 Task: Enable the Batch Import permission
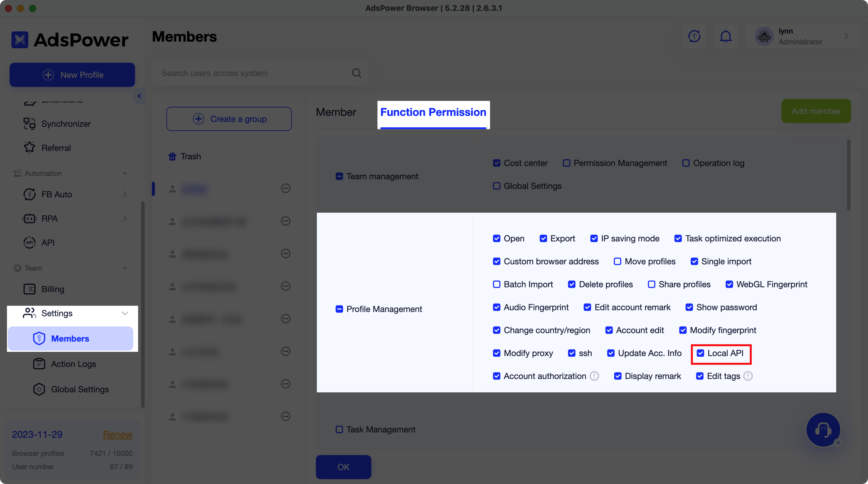click(x=496, y=284)
